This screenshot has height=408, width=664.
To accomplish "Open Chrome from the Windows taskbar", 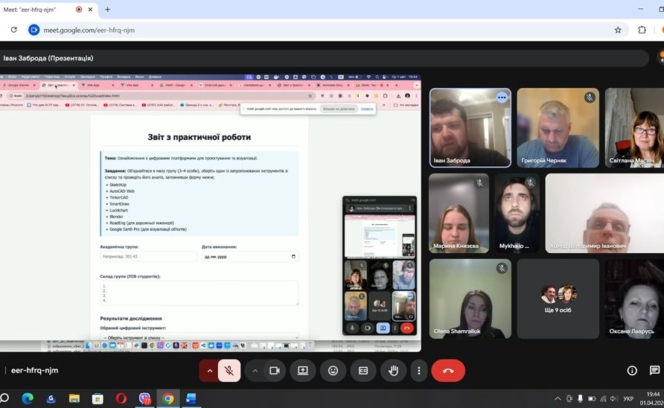I will tap(168, 398).
